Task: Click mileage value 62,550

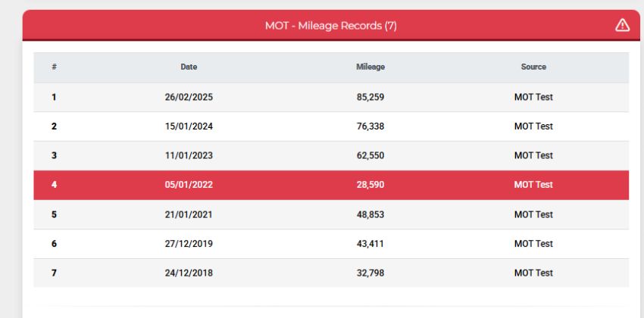Action: [x=370, y=155]
